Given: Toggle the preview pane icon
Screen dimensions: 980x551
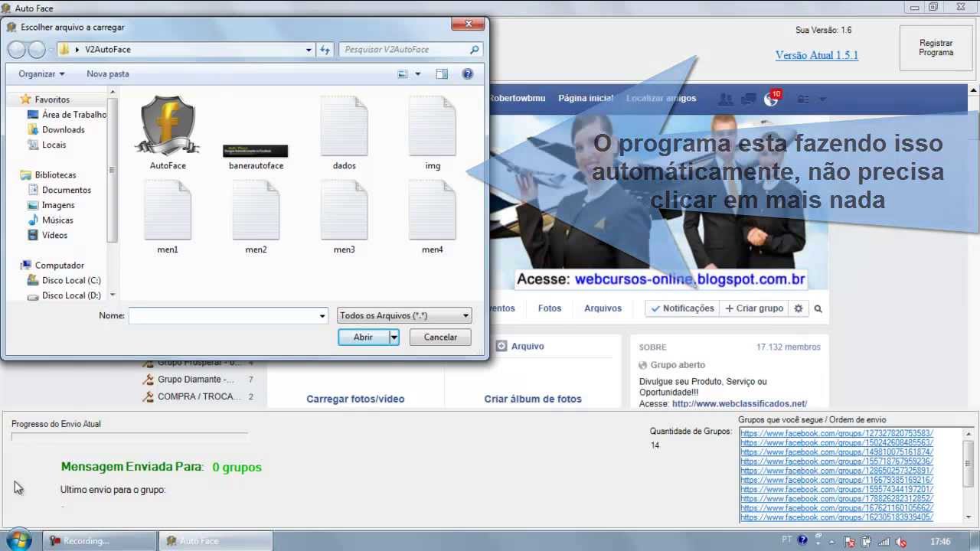Looking at the screenshot, I should (x=442, y=74).
